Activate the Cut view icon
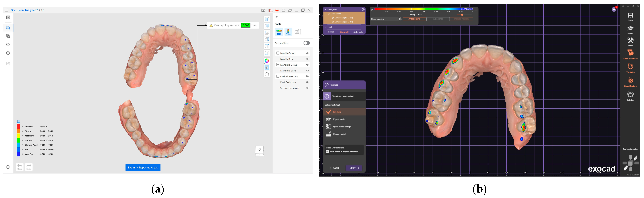The height and width of the screenshot is (198, 644). (x=630, y=94)
